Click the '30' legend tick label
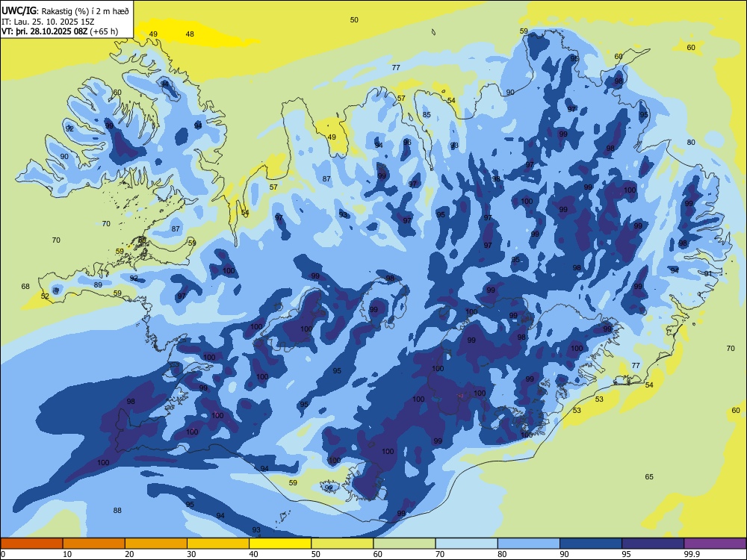The height and width of the screenshot is (560, 747). (x=191, y=554)
